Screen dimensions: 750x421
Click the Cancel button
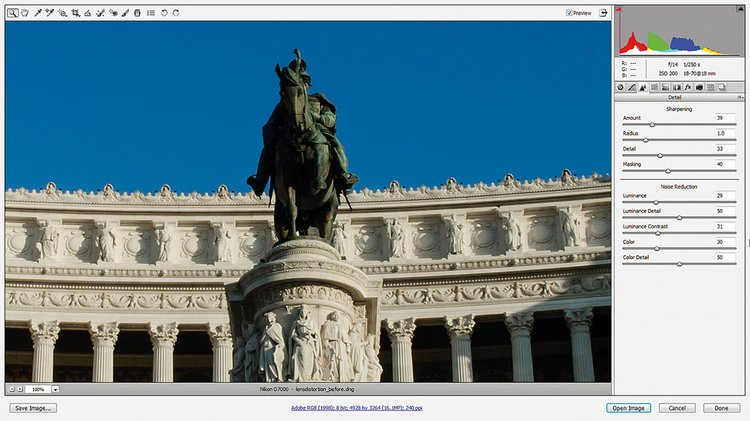[677, 408]
